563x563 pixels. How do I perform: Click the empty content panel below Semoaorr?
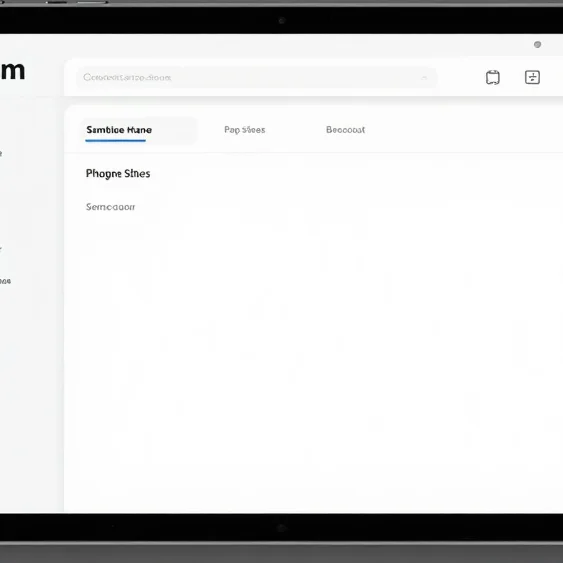coord(313,359)
